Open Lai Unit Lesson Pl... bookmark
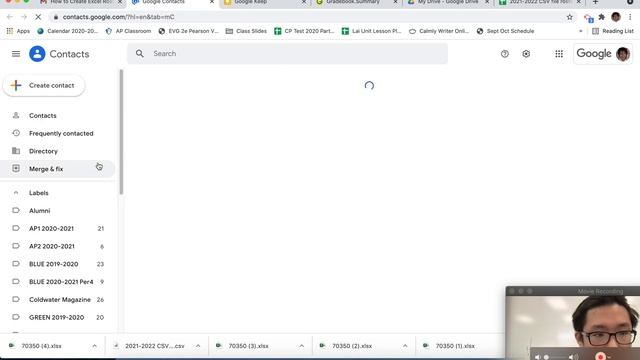 [x=372, y=31]
